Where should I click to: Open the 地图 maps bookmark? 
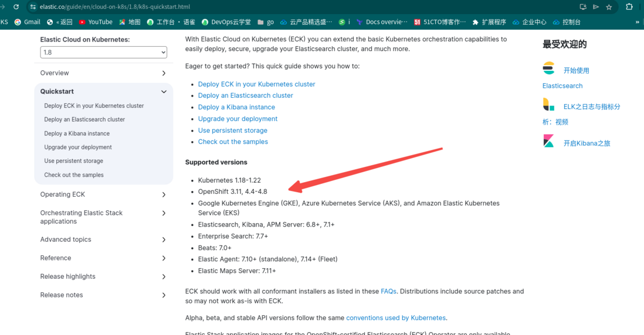point(130,22)
